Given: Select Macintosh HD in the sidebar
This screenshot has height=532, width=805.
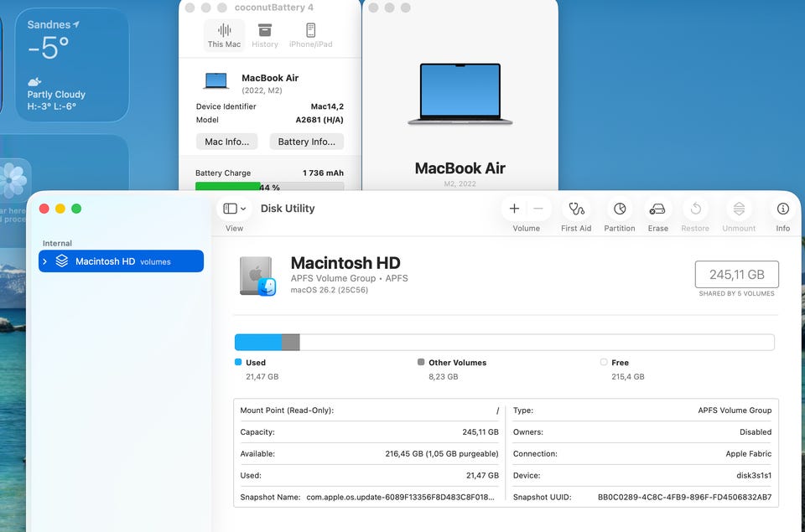Looking at the screenshot, I should pos(105,261).
